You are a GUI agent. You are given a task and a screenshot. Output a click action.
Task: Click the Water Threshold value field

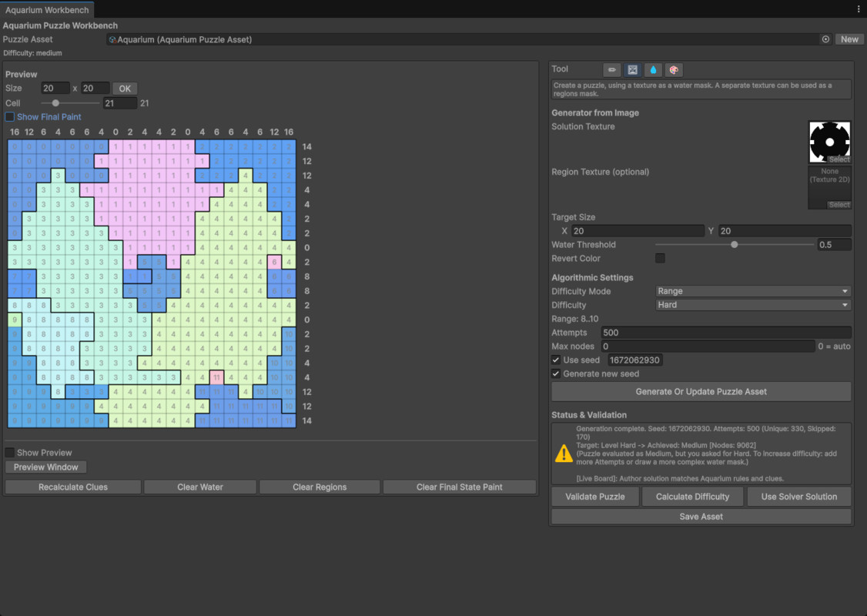click(835, 244)
